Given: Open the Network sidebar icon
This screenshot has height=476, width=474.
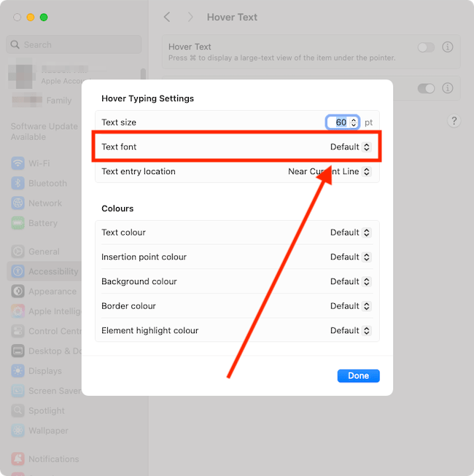Looking at the screenshot, I should (18, 203).
